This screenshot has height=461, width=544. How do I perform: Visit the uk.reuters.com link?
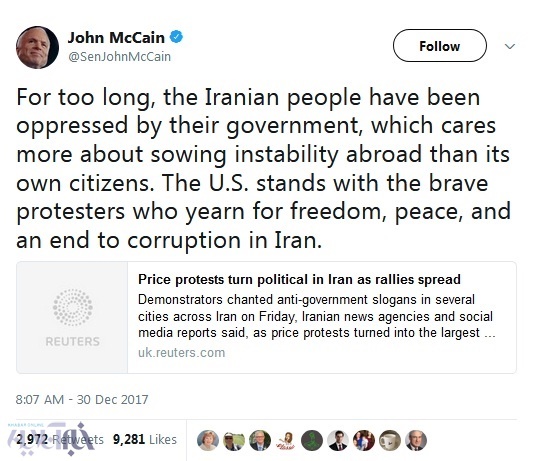(181, 353)
